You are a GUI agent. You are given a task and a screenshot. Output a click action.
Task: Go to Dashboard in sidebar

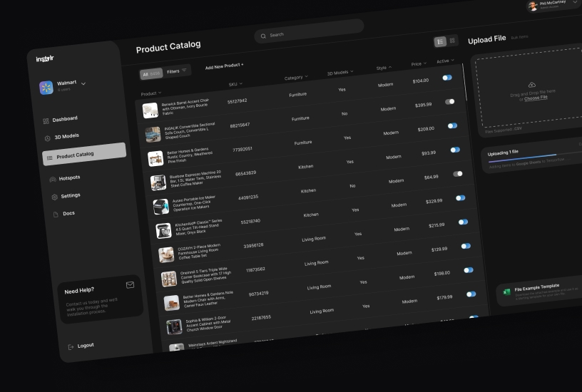coord(65,119)
